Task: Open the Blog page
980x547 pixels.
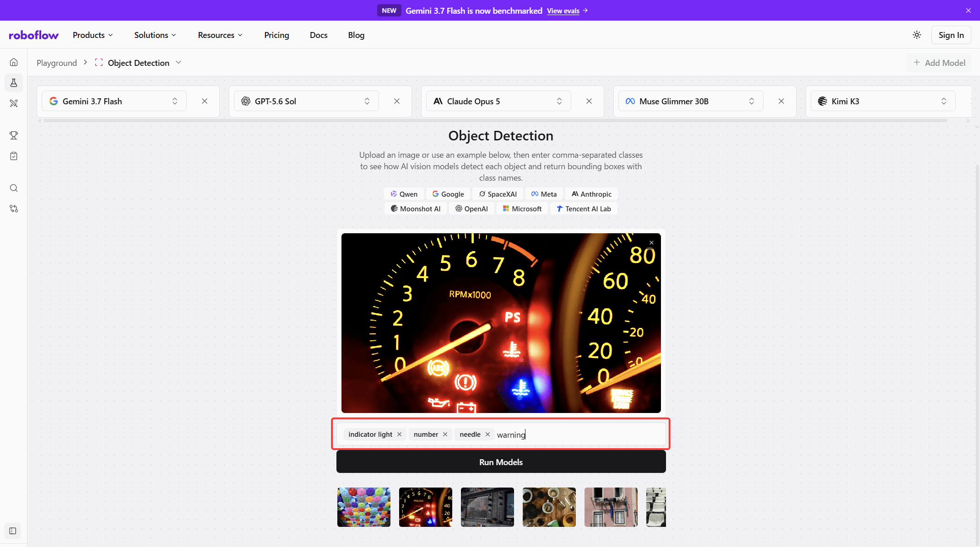Action: click(356, 35)
